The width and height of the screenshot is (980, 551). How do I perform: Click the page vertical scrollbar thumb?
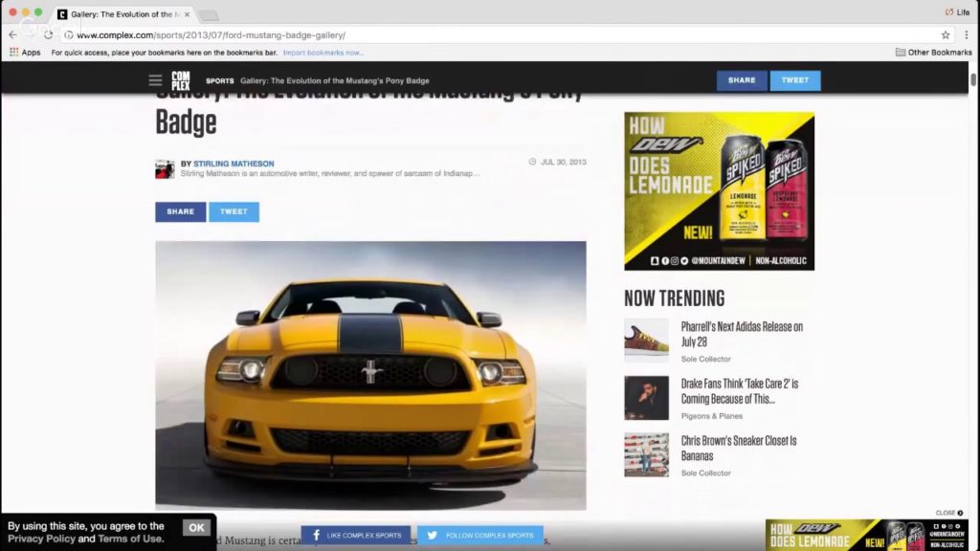point(973,80)
